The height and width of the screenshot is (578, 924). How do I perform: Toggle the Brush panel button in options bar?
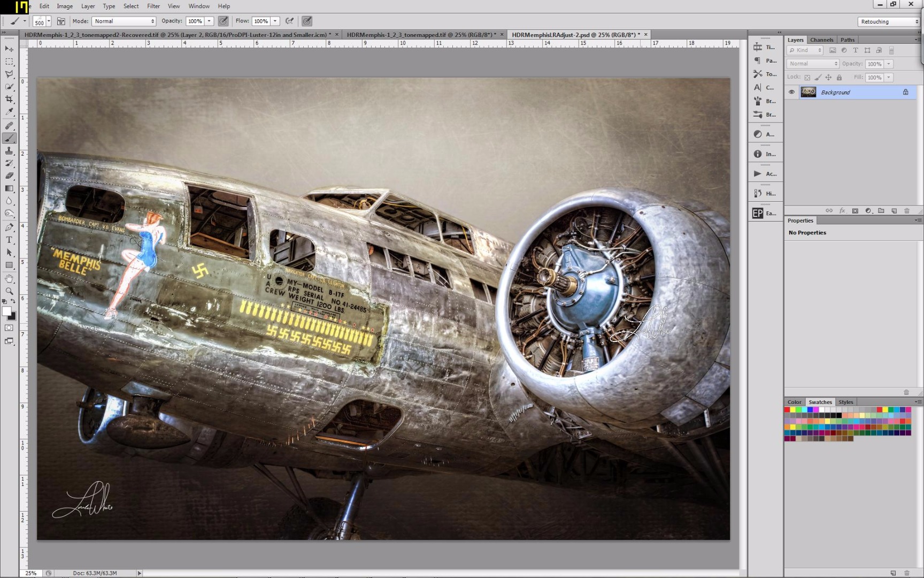click(61, 21)
